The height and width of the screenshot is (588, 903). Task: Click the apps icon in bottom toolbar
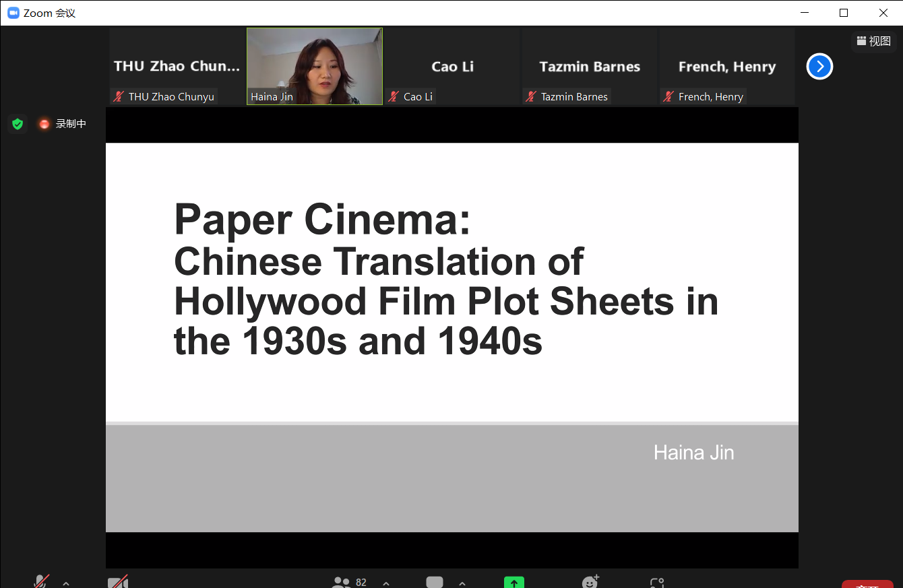pos(657,583)
